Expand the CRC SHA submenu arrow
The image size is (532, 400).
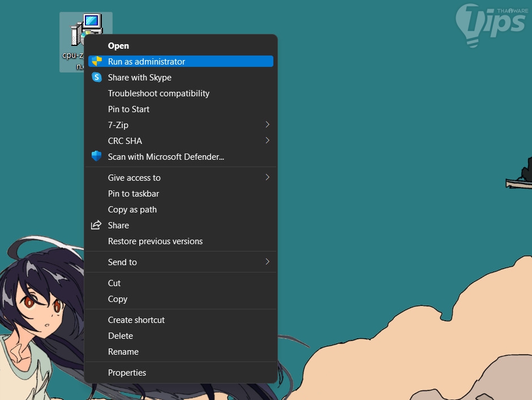[x=267, y=141]
